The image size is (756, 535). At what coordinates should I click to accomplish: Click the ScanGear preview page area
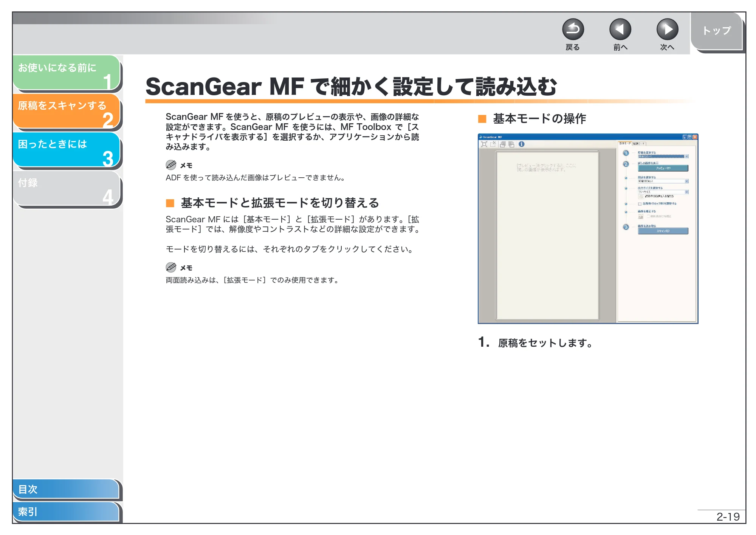(548, 235)
